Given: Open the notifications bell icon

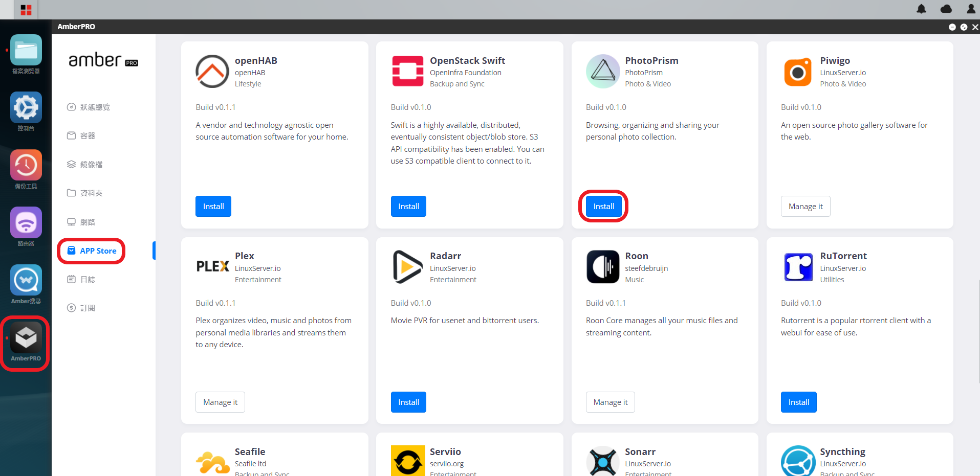Looking at the screenshot, I should 921,9.
